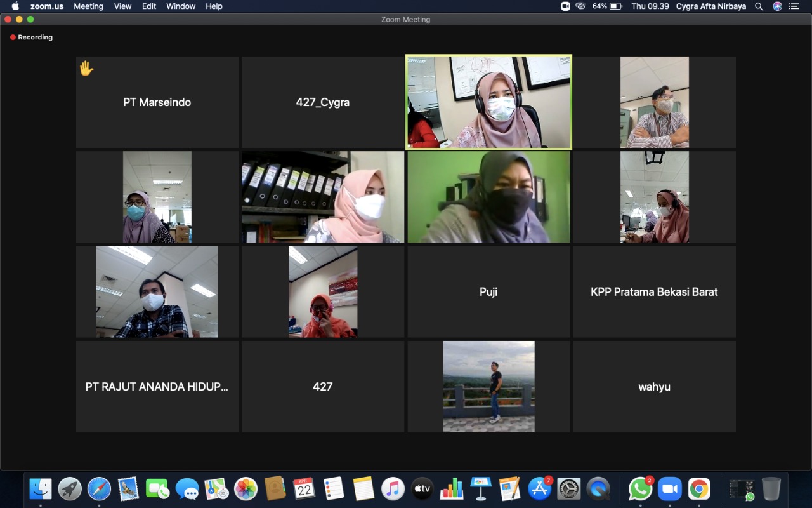Open the Meeting menu
812x508 pixels.
(88, 6)
